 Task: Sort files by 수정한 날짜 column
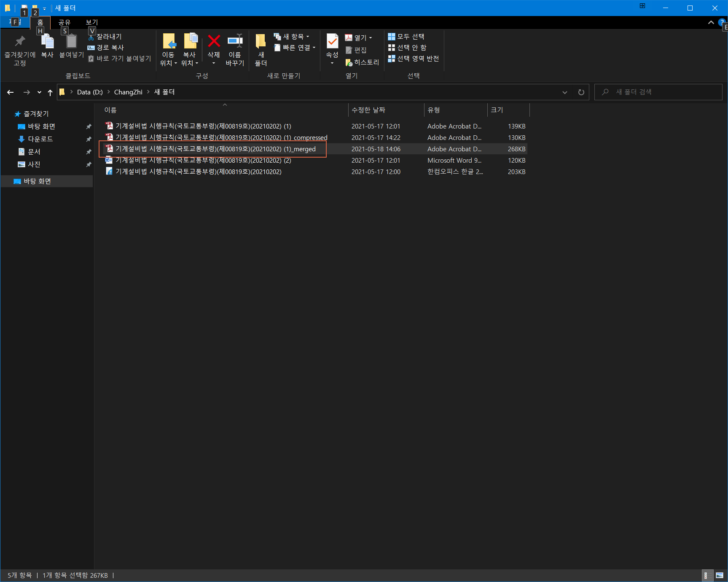[386, 110]
